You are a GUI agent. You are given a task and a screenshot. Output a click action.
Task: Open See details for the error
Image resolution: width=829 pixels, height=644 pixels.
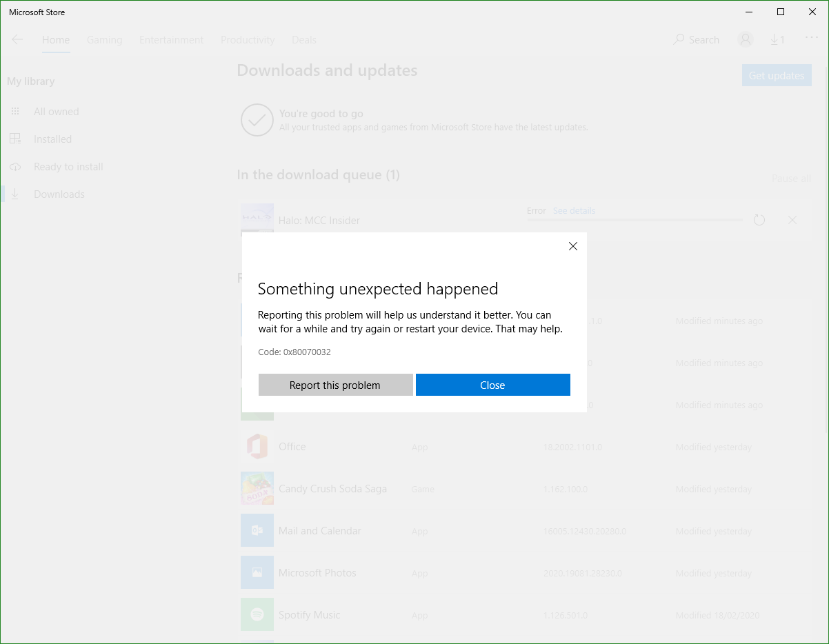click(x=574, y=210)
